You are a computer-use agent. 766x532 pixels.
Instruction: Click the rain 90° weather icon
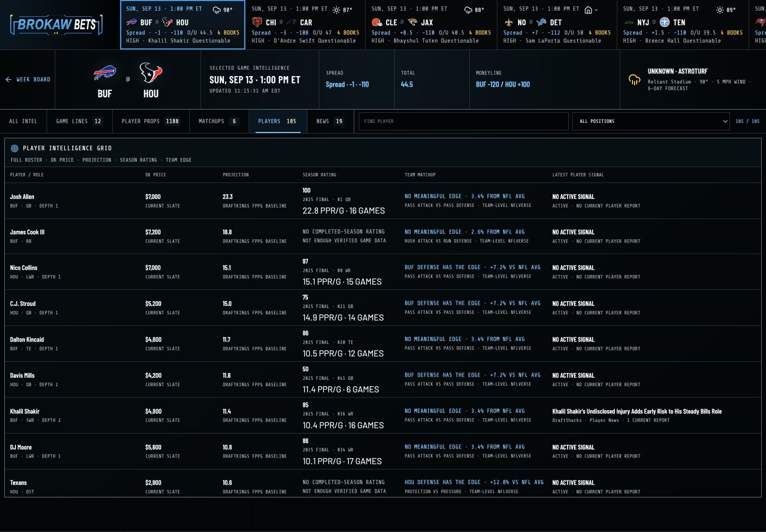tap(217, 10)
